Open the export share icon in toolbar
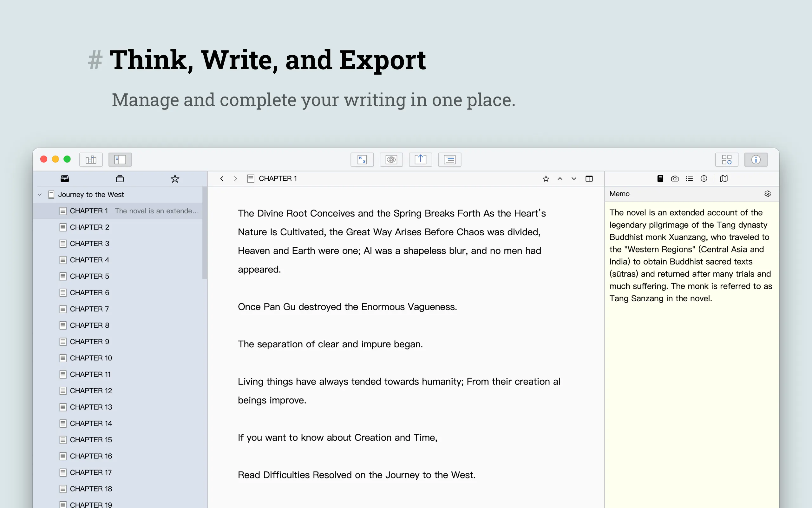Image resolution: width=812 pixels, height=508 pixels. coord(420,160)
